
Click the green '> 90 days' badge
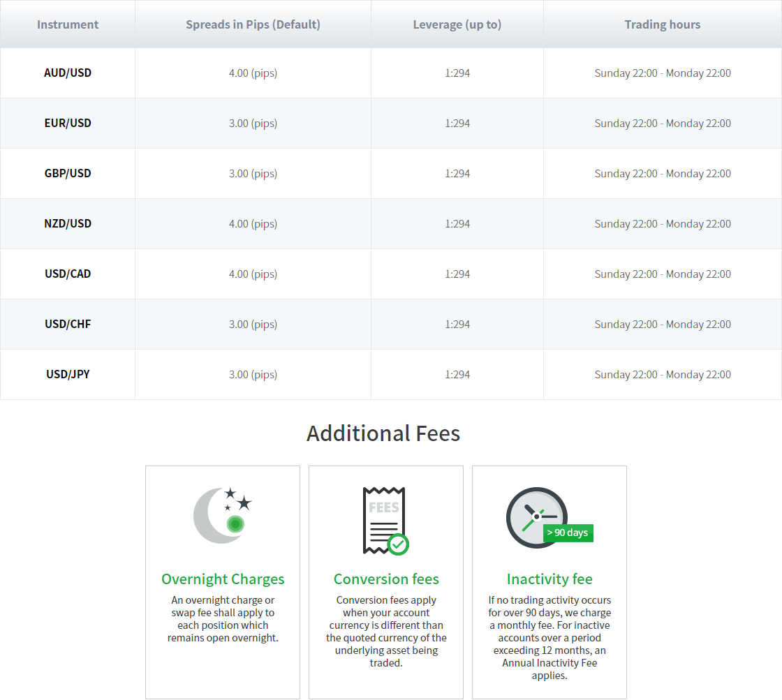click(x=568, y=533)
